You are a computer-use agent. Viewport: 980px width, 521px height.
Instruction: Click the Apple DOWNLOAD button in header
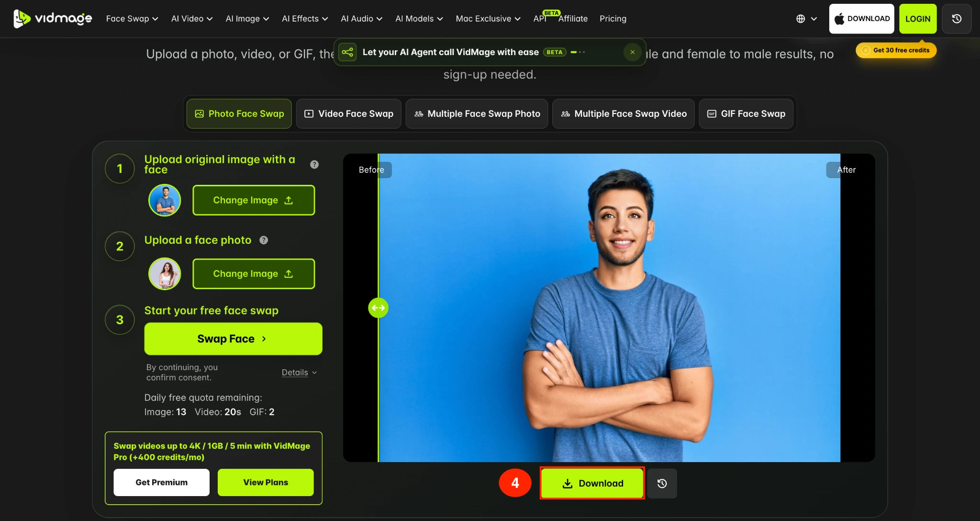861,19
